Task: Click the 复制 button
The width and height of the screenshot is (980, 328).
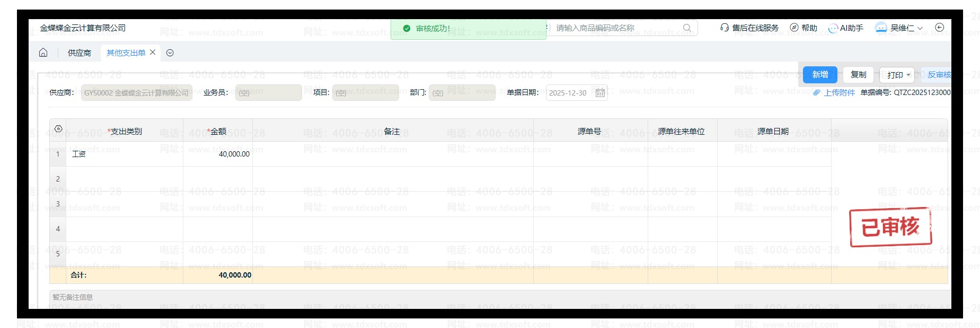Action: [858, 75]
